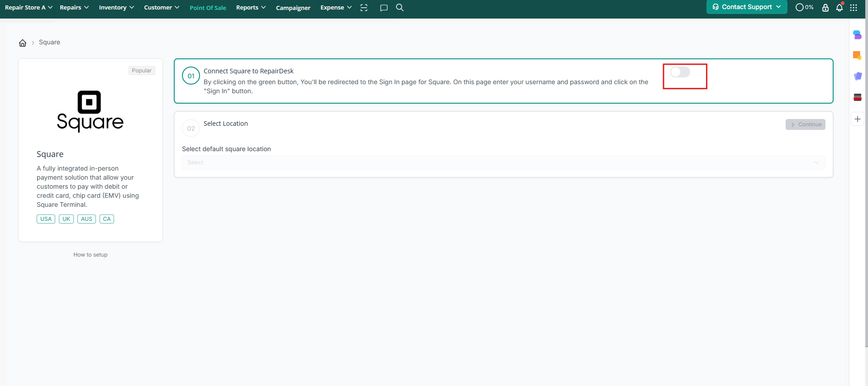
Task: Click the 0% progress indicator
Action: point(804,7)
